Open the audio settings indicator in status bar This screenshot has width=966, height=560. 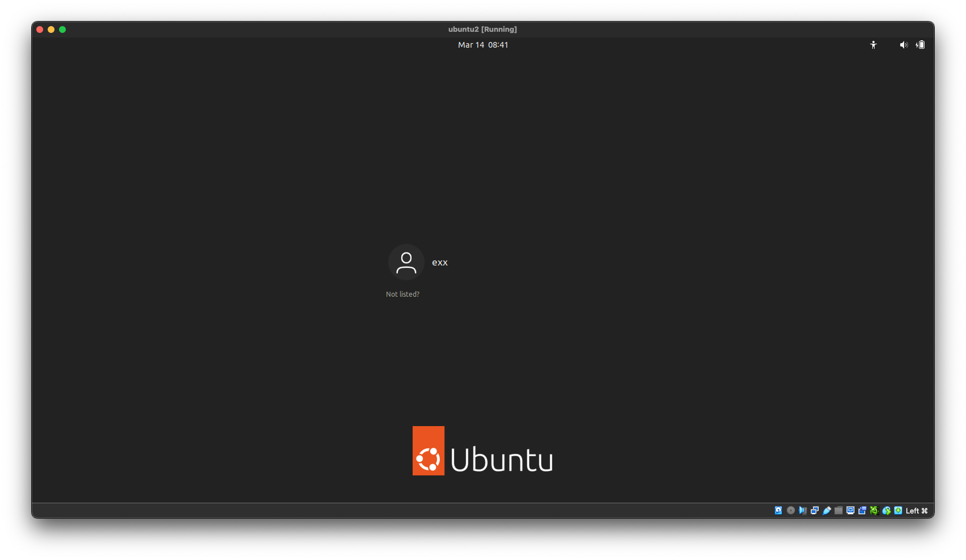803,511
